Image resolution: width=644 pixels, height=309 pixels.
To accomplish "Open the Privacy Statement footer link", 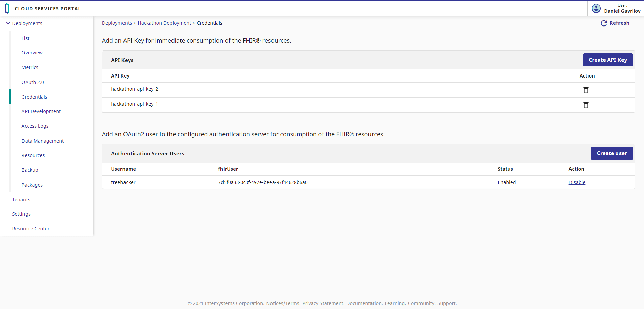I will pos(323,303).
